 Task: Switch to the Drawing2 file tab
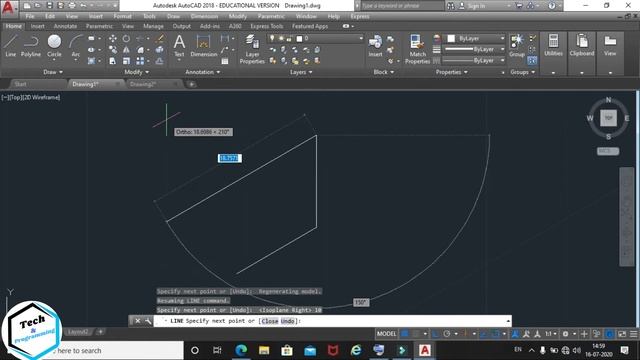143,84
